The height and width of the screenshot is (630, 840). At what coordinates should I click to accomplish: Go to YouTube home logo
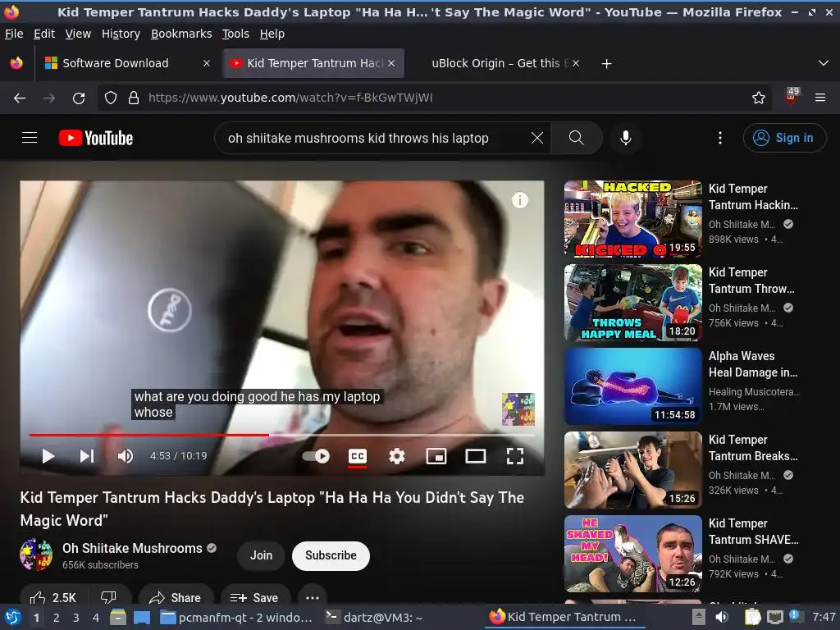[x=96, y=138]
